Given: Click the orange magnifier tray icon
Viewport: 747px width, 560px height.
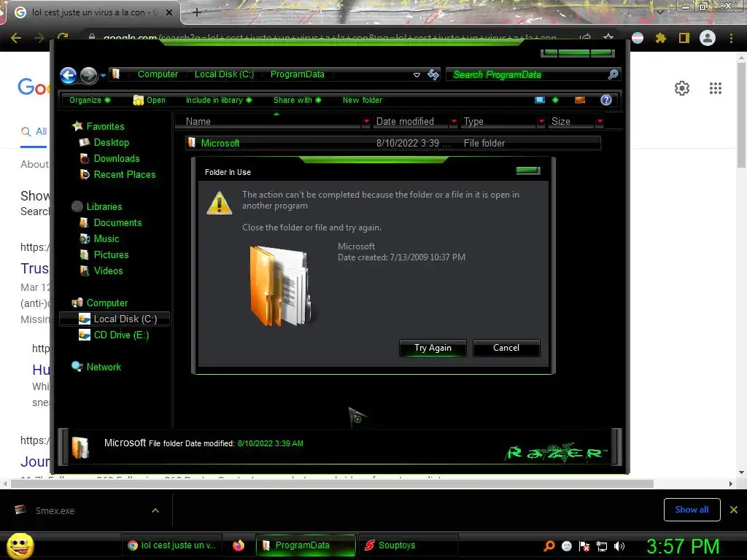Looking at the screenshot, I should tap(549, 545).
